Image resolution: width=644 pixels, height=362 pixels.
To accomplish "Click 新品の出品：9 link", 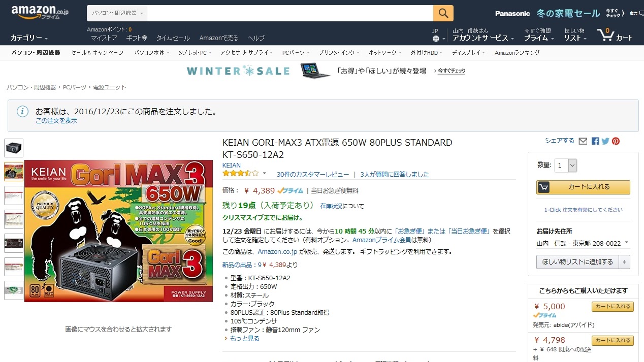I will (x=242, y=265).
